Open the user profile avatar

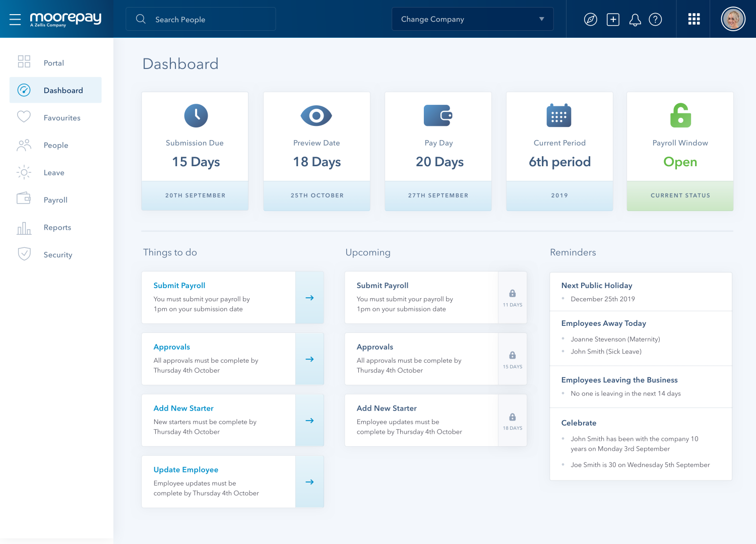(733, 19)
